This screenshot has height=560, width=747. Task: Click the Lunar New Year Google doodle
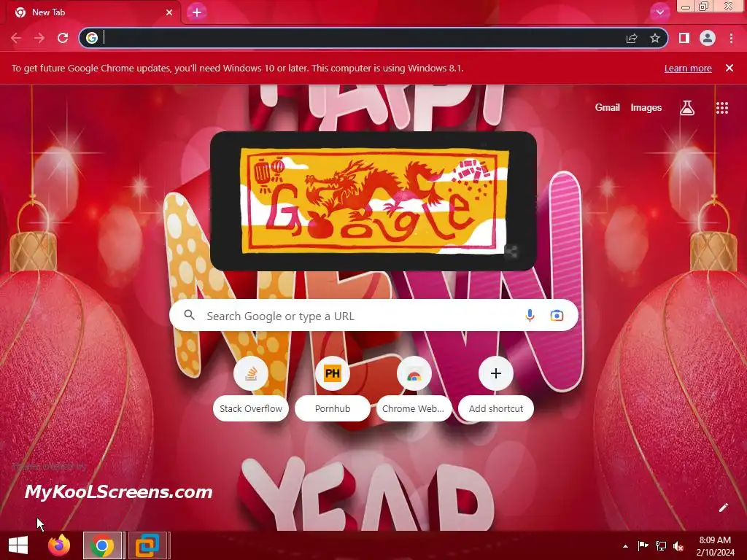(374, 201)
